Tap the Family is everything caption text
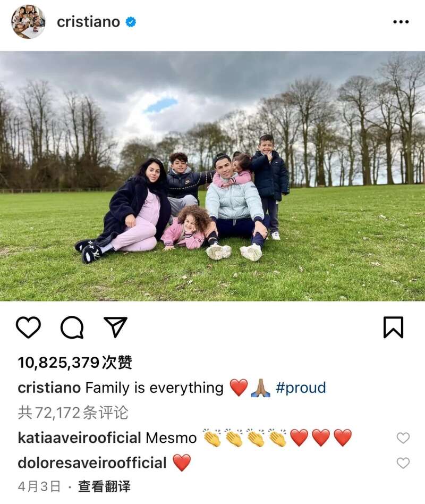The height and width of the screenshot is (504, 425). [154, 388]
